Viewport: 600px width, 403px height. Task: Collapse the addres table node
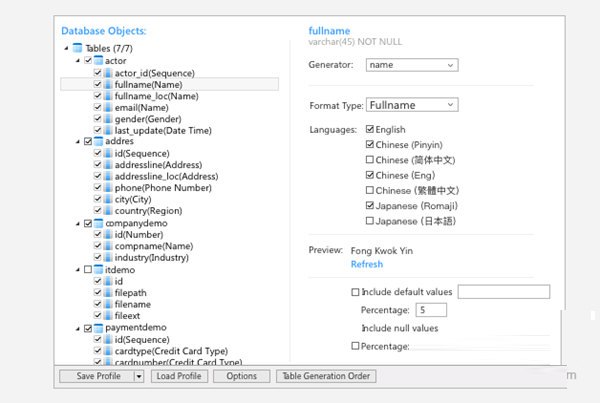pyautogui.click(x=78, y=142)
